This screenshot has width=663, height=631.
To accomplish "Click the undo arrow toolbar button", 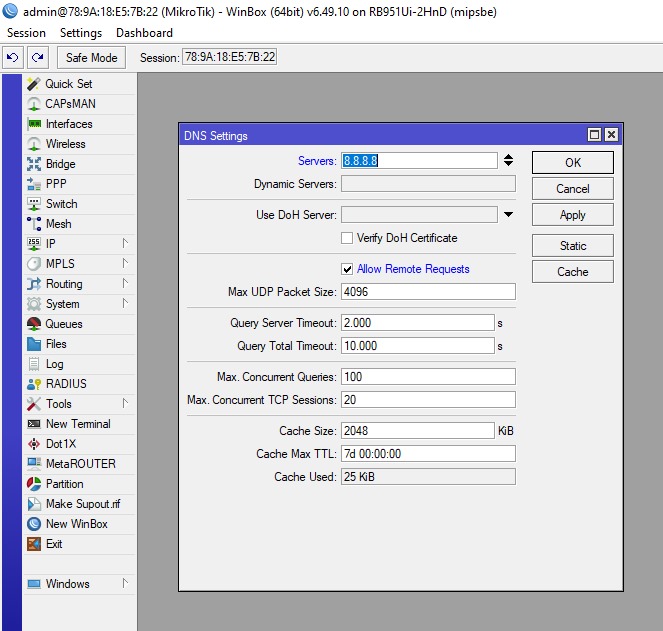I will point(13,57).
